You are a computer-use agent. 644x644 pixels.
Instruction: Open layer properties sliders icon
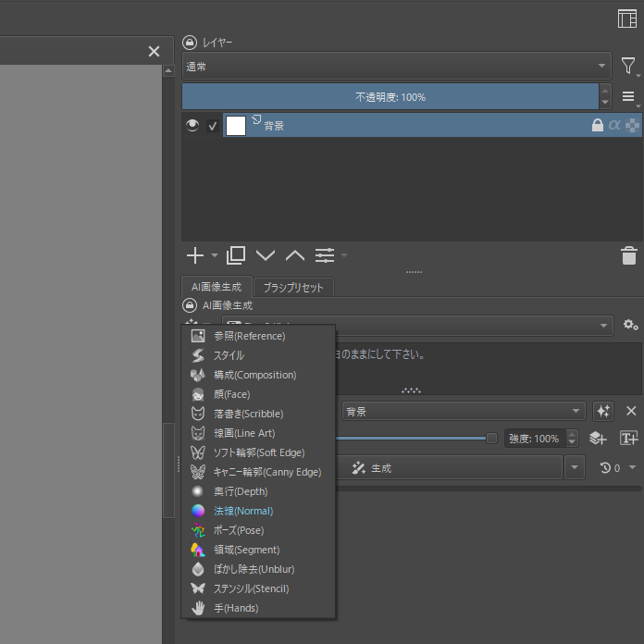[x=325, y=255]
